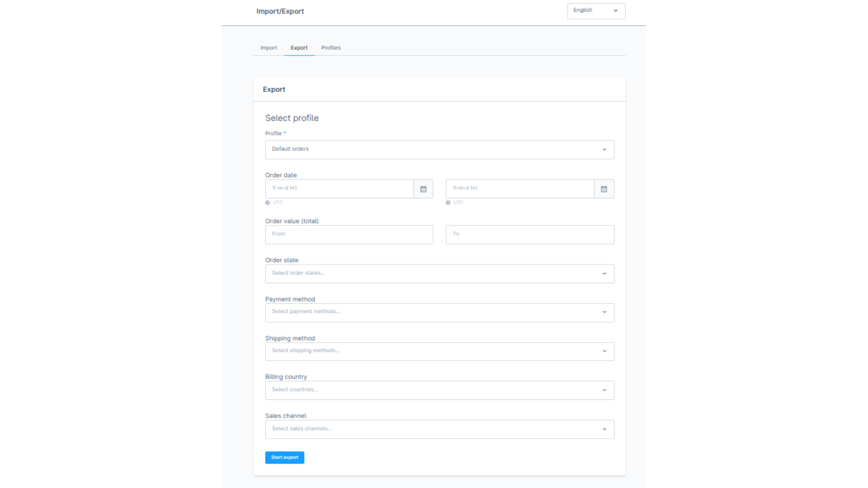Switch to the Import tab
Image resolution: width=868 pixels, height=488 pixels.
pos(269,48)
